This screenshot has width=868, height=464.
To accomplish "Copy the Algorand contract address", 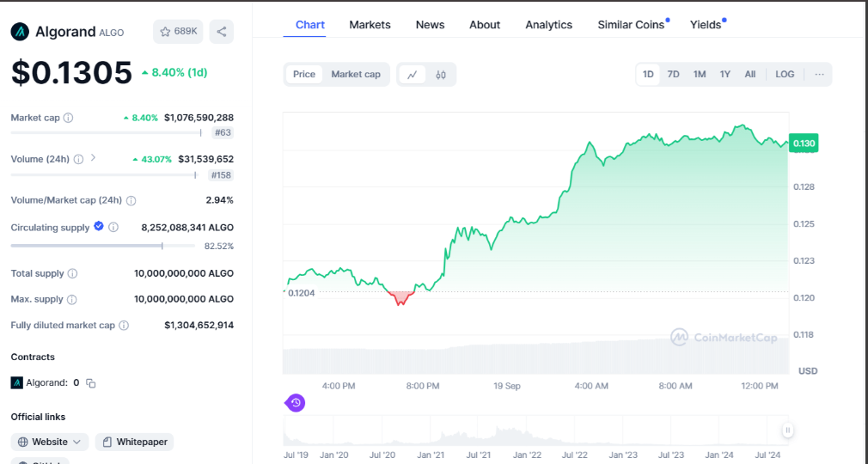I will [91, 383].
